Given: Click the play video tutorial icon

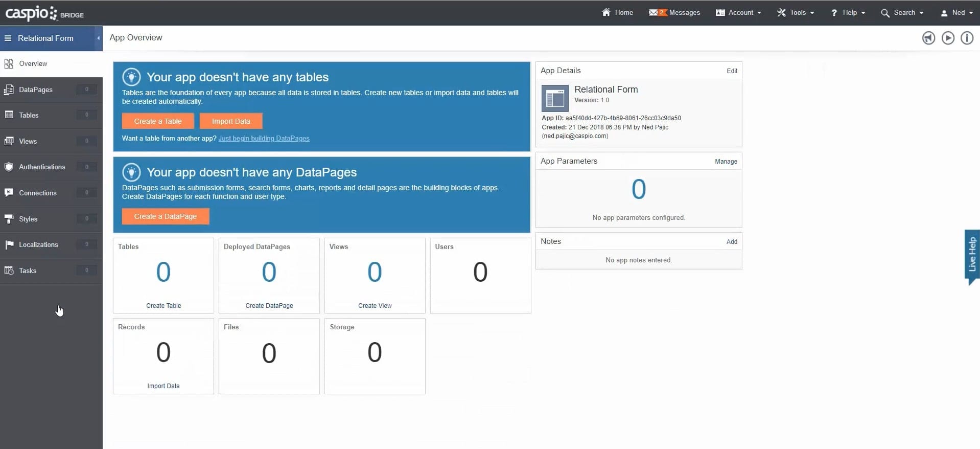Looking at the screenshot, I should pyautogui.click(x=948, y=38).
